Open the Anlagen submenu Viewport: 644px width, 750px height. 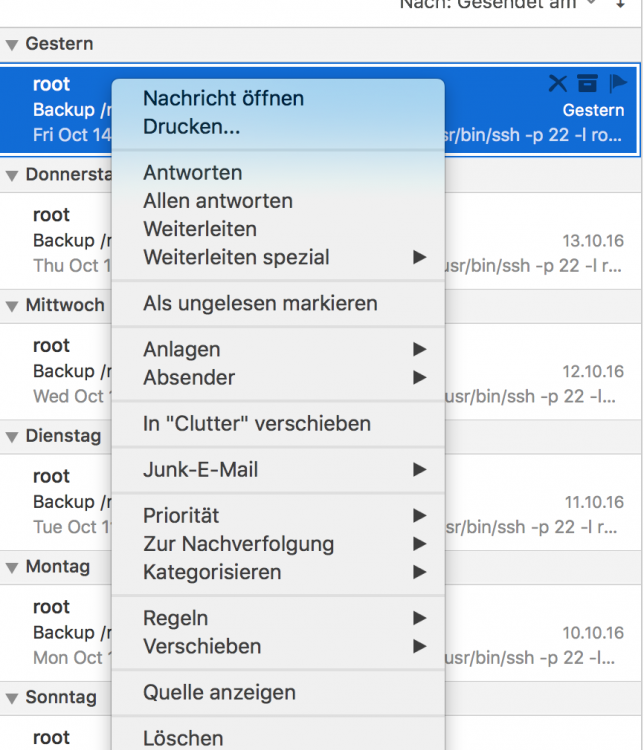click(278, 349)
